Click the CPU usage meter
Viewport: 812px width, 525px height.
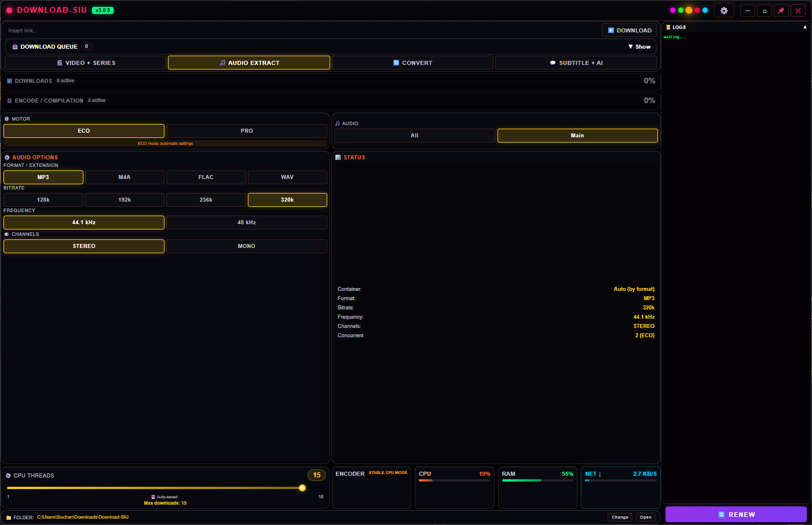(455, 487)
